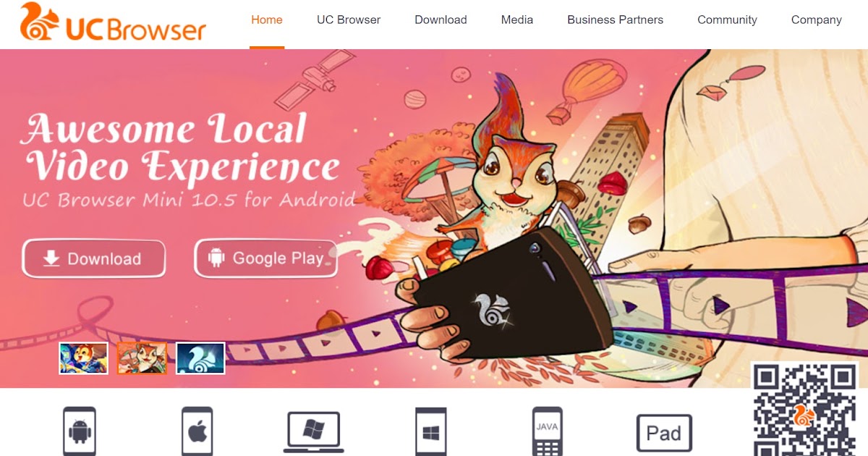The width and height of the screenshot is (868, 456).
Task: Go to the Home tab
Action: [x=267, y=20]
